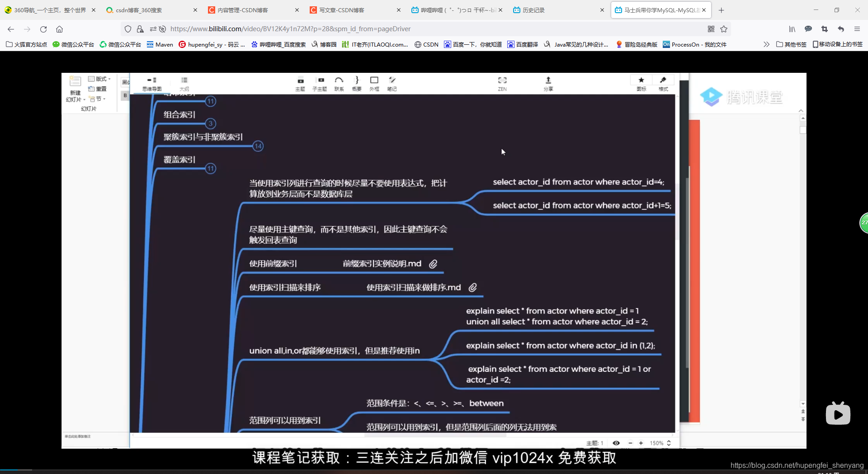
Task: Open the 笔记 (Notes) panel
Action: (x=392, y=84)
